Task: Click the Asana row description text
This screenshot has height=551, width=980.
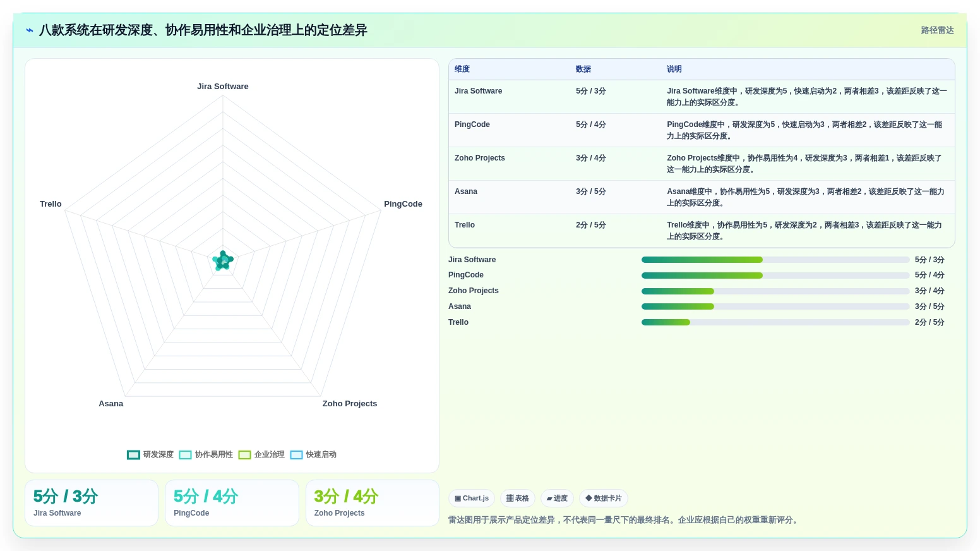Action: pyautogui.click(x=806, y=197)
